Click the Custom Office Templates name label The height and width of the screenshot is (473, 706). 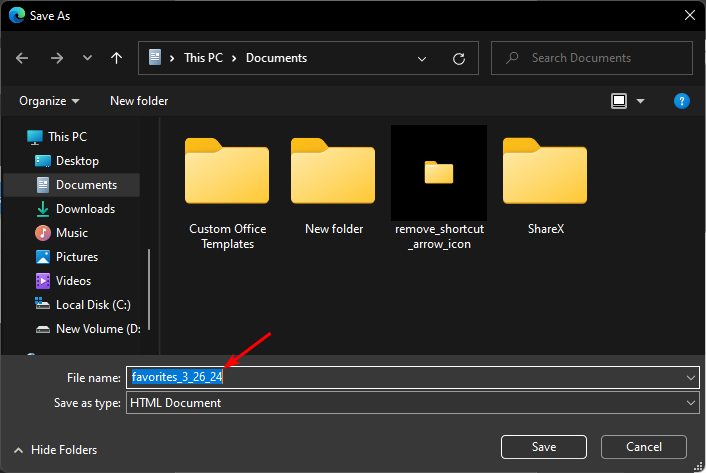(227, 236)
